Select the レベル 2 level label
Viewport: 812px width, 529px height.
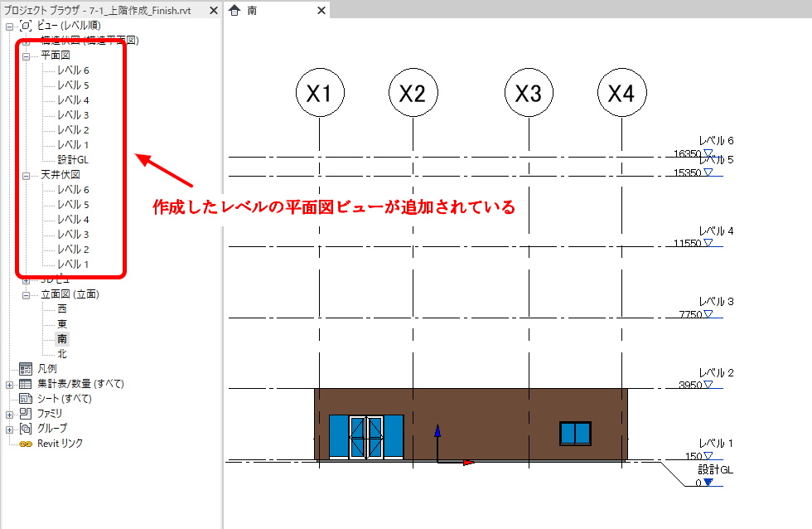pos(716,373)
